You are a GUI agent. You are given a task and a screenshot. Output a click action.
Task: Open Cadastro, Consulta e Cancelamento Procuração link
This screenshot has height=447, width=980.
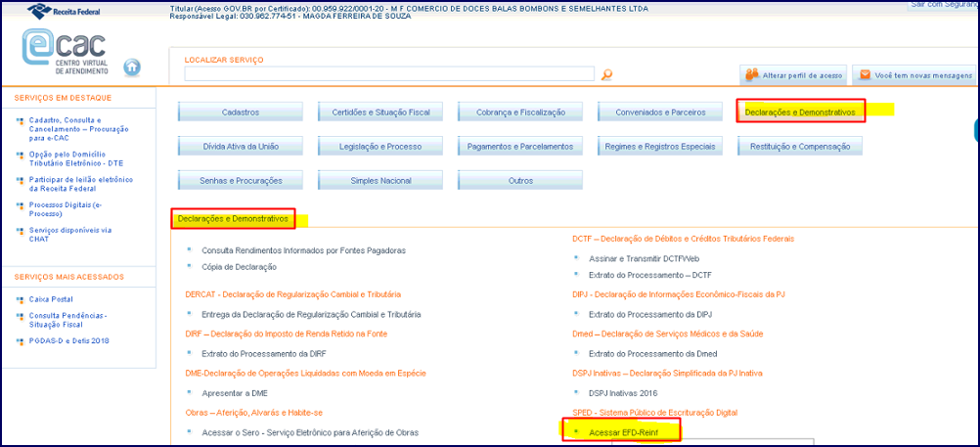78,129
